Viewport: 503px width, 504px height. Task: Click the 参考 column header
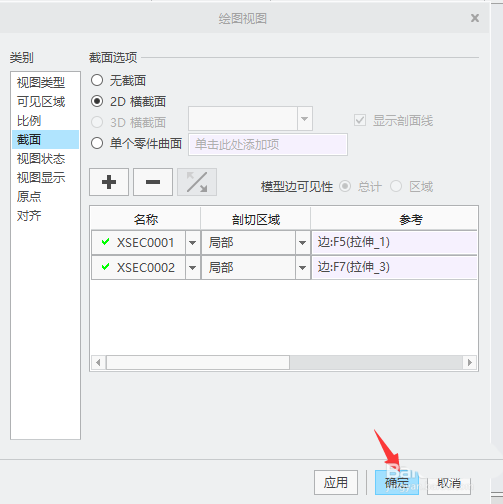click(x=394, y=219)
